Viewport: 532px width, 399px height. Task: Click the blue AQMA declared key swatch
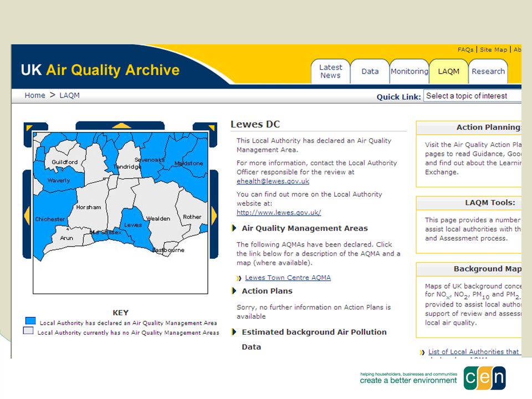coord(30,321)
